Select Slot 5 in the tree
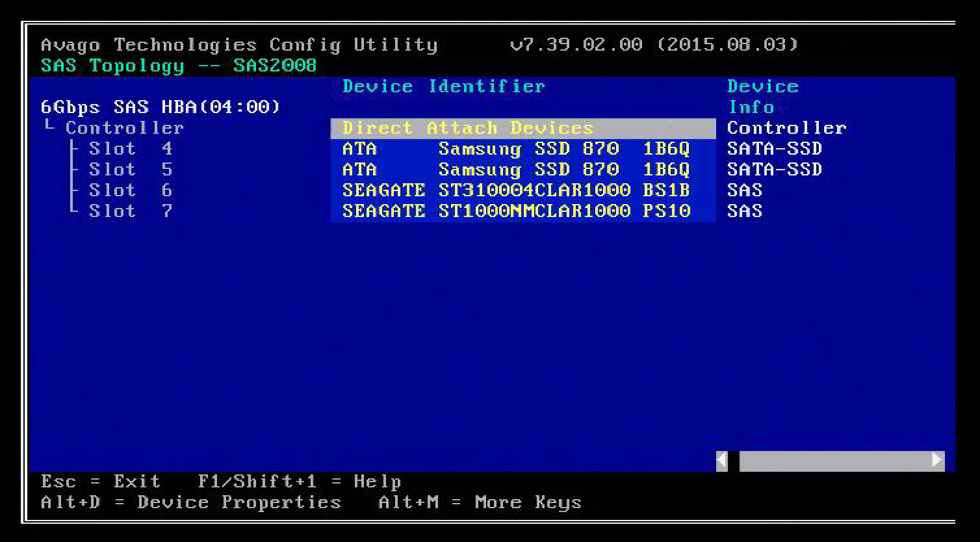Screen dimensions: 980x542 (131, 170)
